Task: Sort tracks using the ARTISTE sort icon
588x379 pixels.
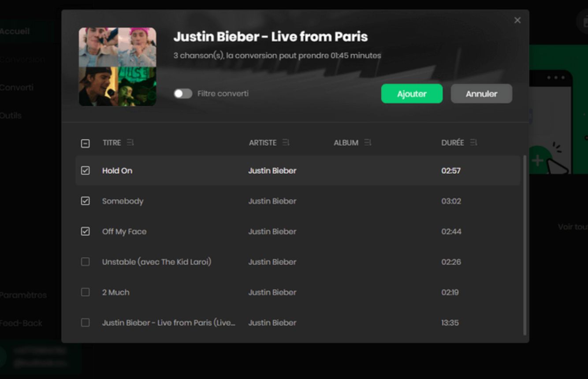Action: coord(286,142)
